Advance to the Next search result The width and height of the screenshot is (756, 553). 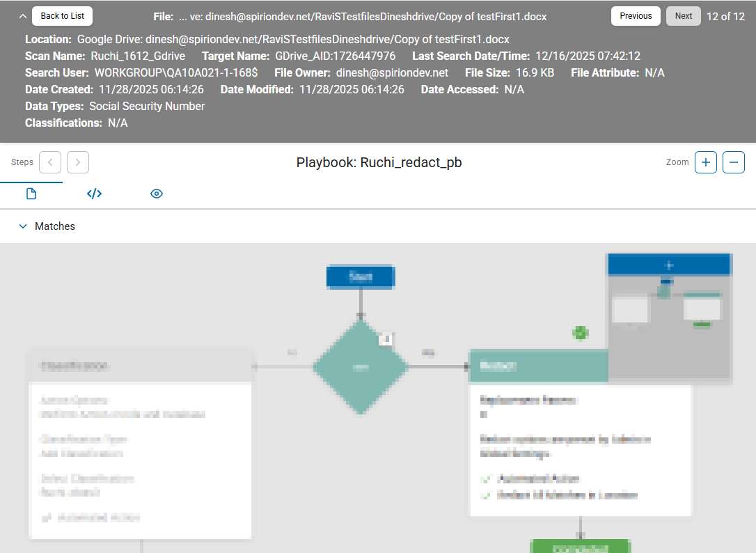[x=683, y=15]
